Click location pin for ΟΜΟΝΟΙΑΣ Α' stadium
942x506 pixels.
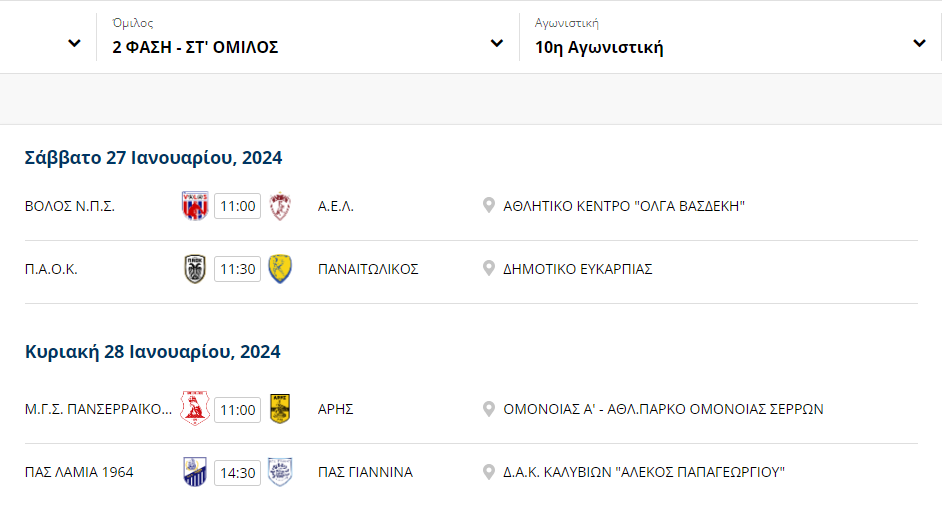coord(489,409)
